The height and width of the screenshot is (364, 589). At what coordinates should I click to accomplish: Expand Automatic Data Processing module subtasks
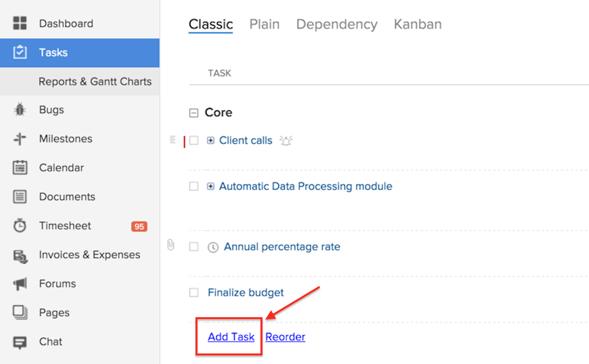[x=210, y=186]
